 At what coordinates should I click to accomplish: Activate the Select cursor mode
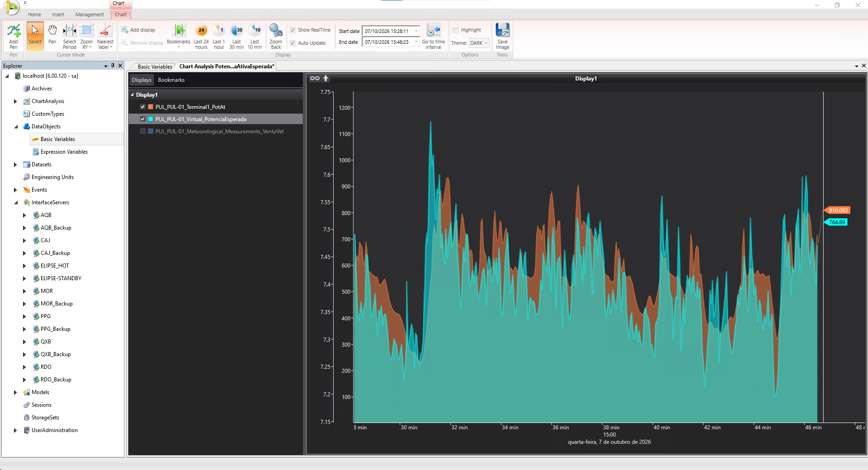click(35, 36)
